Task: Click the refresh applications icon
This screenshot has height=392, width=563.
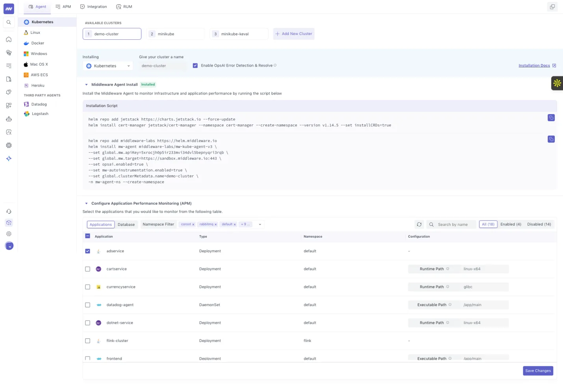Action: 419,224
